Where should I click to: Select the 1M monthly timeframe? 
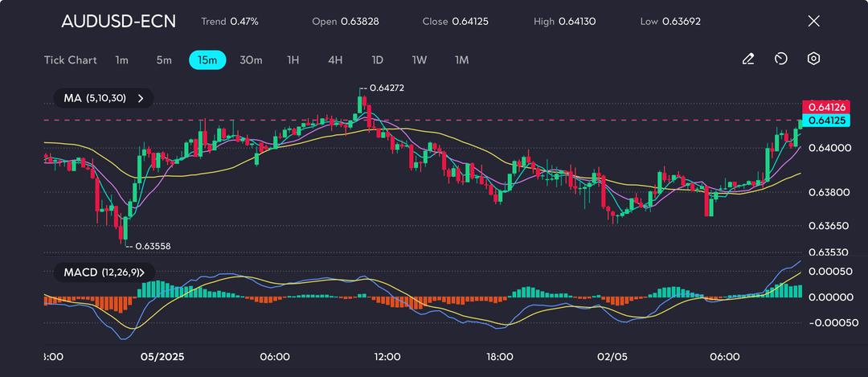461,59
